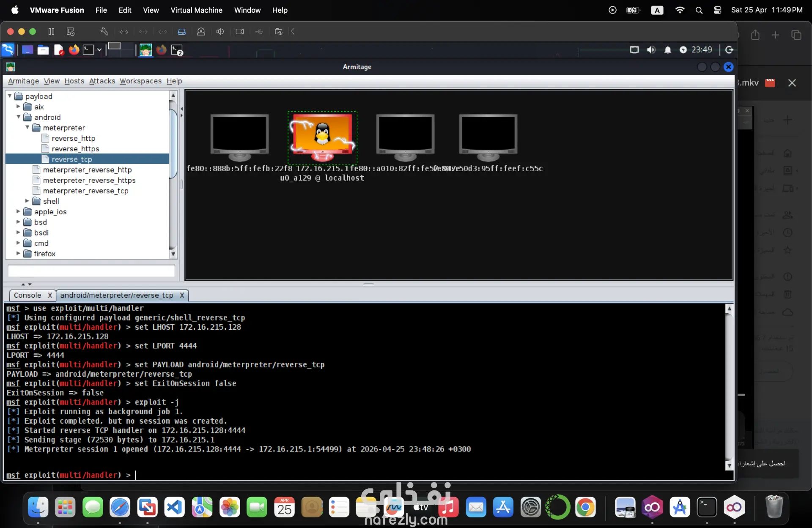Close the android/meterpreter/reverse_tcp tab
This screenshot has height=528, width=812.
(x=182, y=295)
